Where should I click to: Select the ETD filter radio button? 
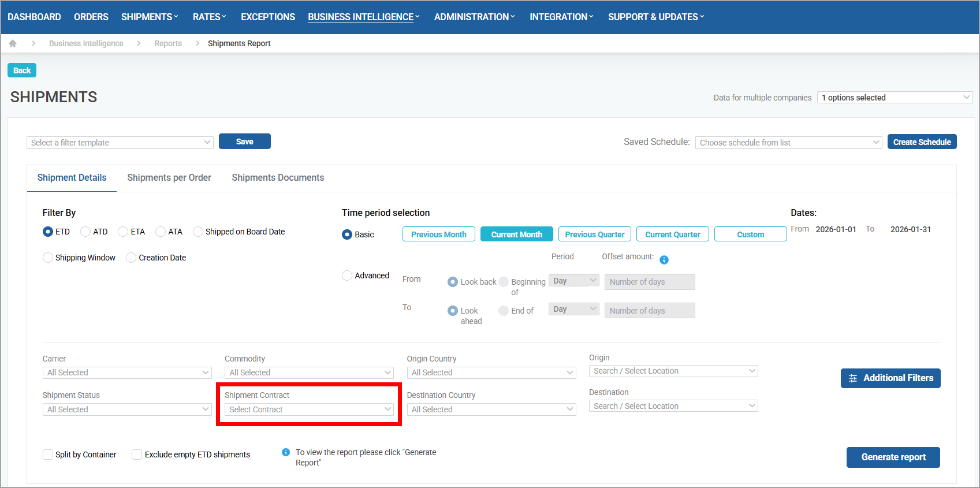tap(48, 232)
